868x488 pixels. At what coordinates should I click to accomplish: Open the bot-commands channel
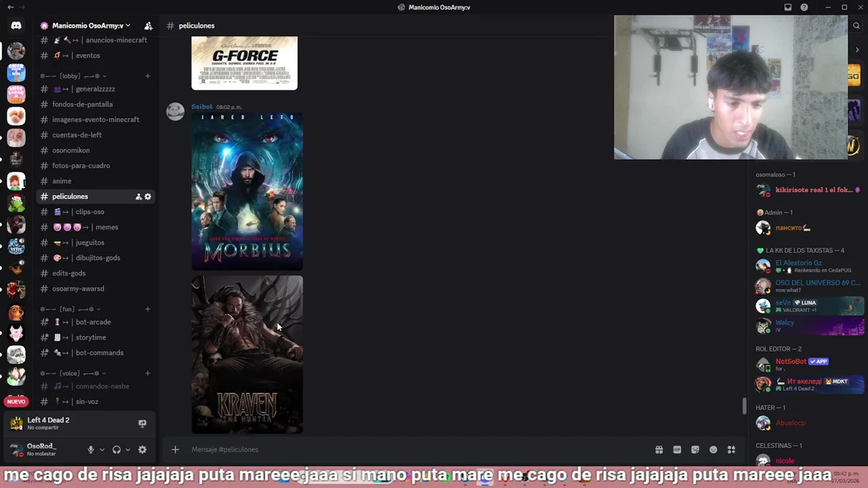(x=95, y=353)
